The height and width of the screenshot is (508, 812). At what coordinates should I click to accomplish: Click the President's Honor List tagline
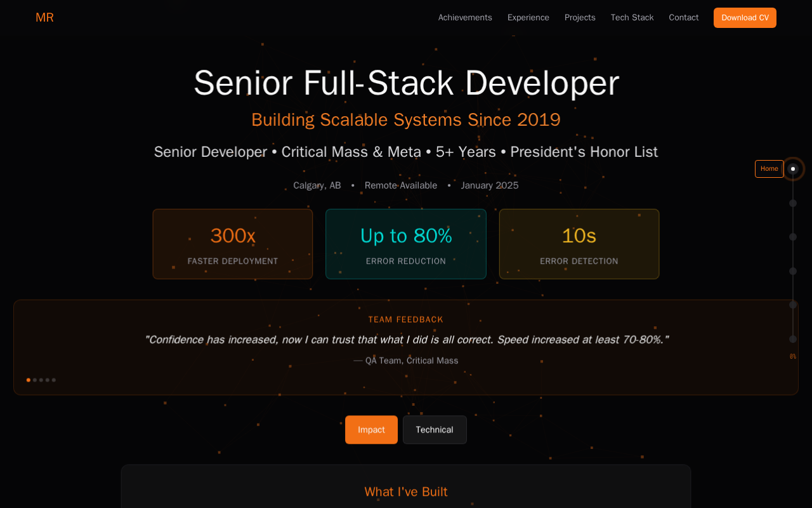click(406, 152)
